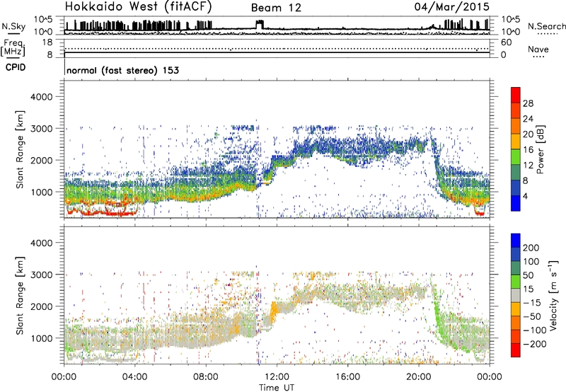Click the 'Beam 12' label
Image resolution: width=566 pixels, height=392 pixels.
[x=276, y=8]
